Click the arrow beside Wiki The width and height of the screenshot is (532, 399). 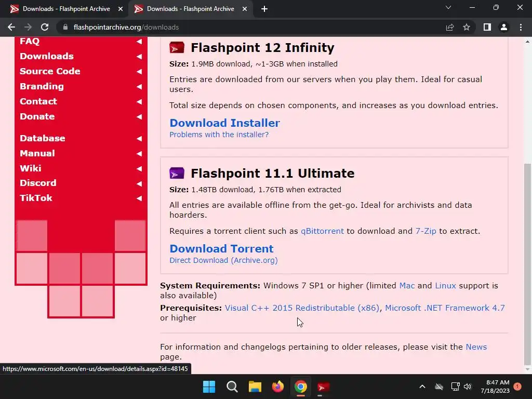click(x=139, y=169)
